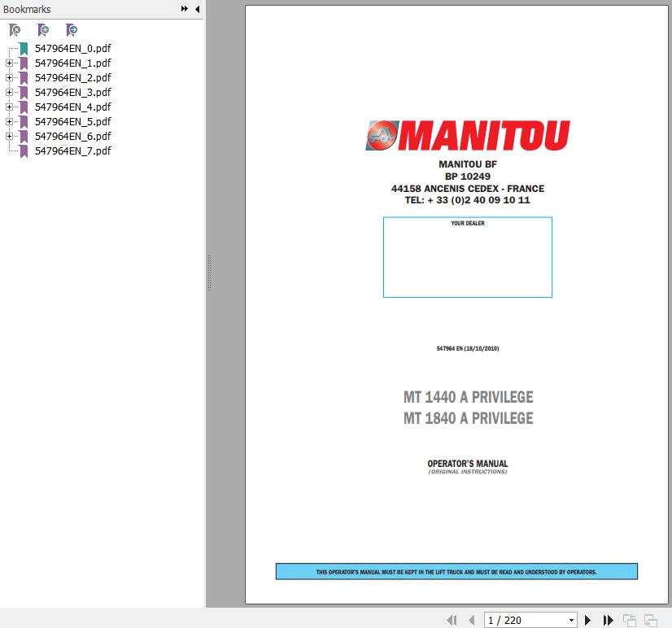Open bookmark 547964EN_2.pdf
Viewport: 672px width, 628px height.
coord(73,77)
